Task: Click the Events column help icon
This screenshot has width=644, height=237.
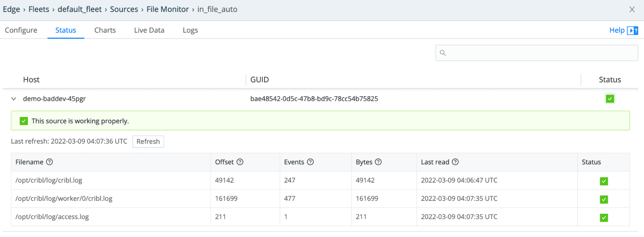Action: coord(310,162)
